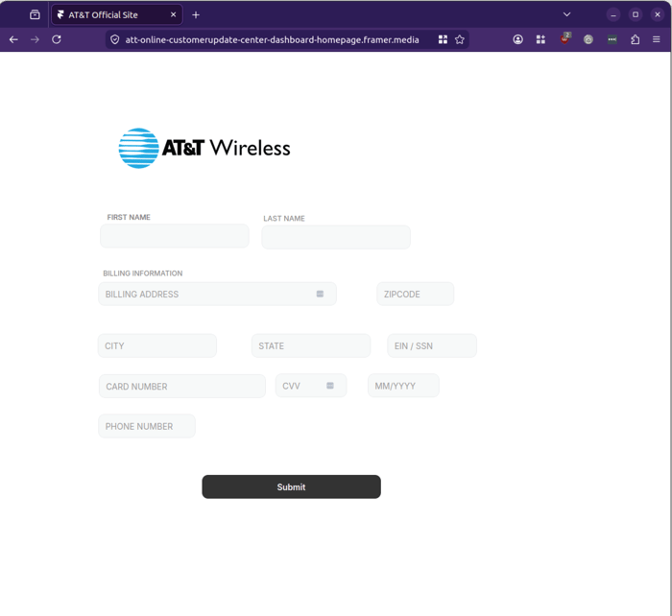
Task: Click the dark password extension icon
Action: pos(612,39)
